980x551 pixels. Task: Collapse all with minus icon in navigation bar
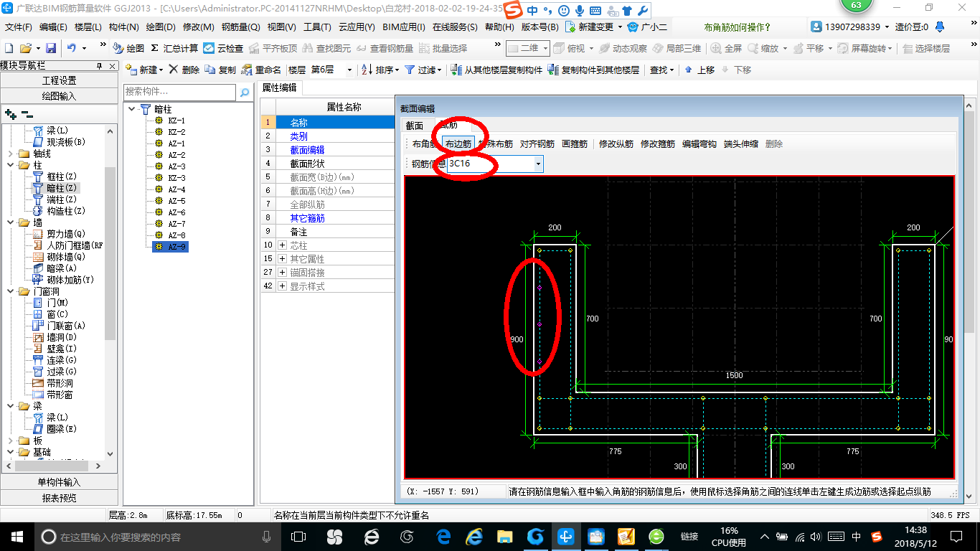pos(27,113)
